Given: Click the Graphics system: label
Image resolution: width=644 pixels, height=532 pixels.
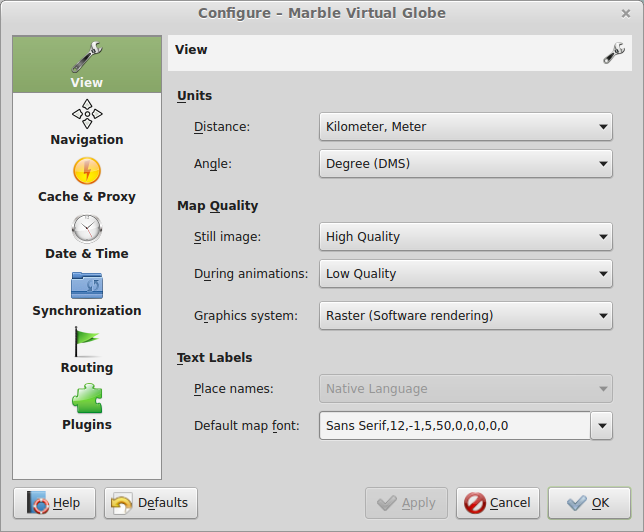Looking at the screenshot, I should pos(246,316).
